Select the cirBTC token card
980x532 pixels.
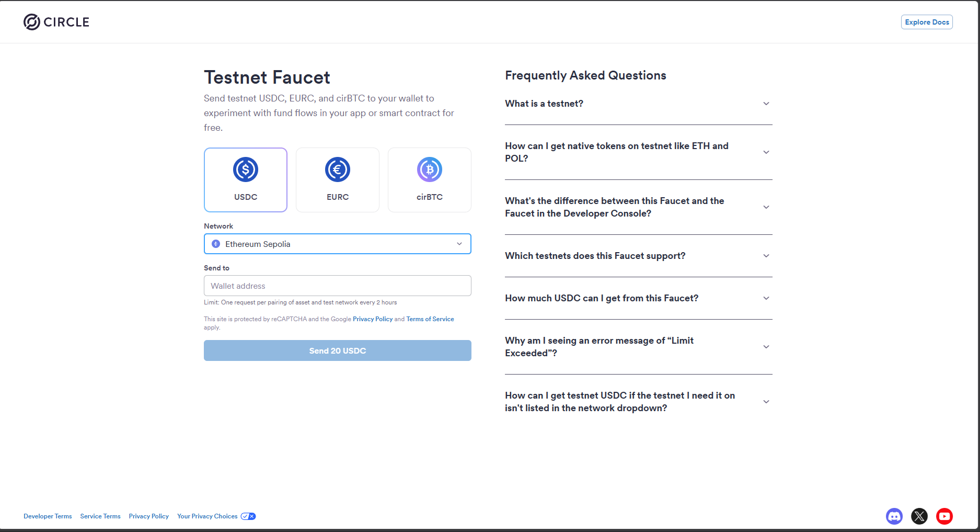[x=430, y=180]
